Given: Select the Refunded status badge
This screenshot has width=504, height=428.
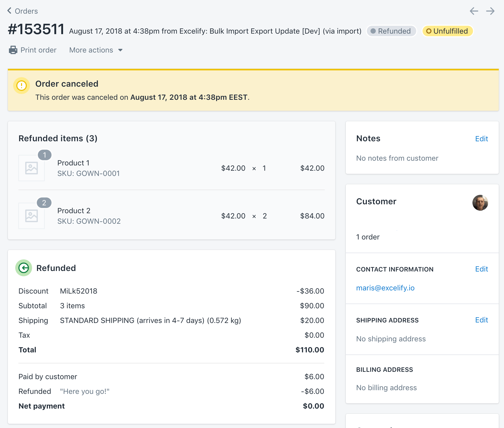Looking at the screenshot, I should pyautogui.click(x=391, y=31).
